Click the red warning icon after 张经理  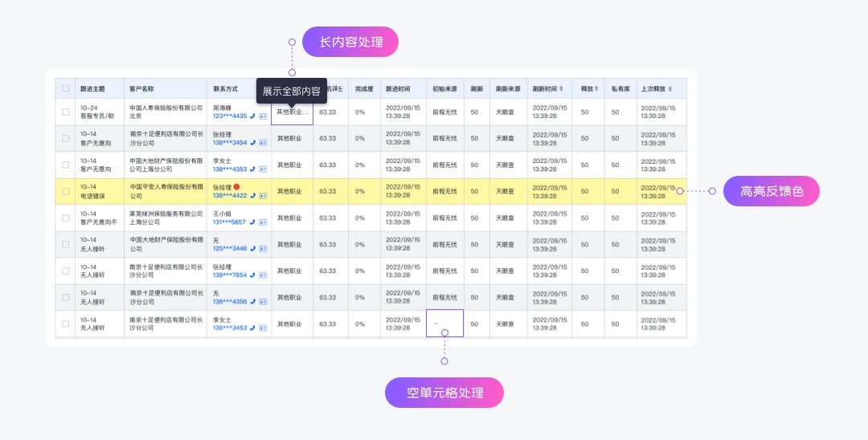pyautogui.click(x=236, y=187)
